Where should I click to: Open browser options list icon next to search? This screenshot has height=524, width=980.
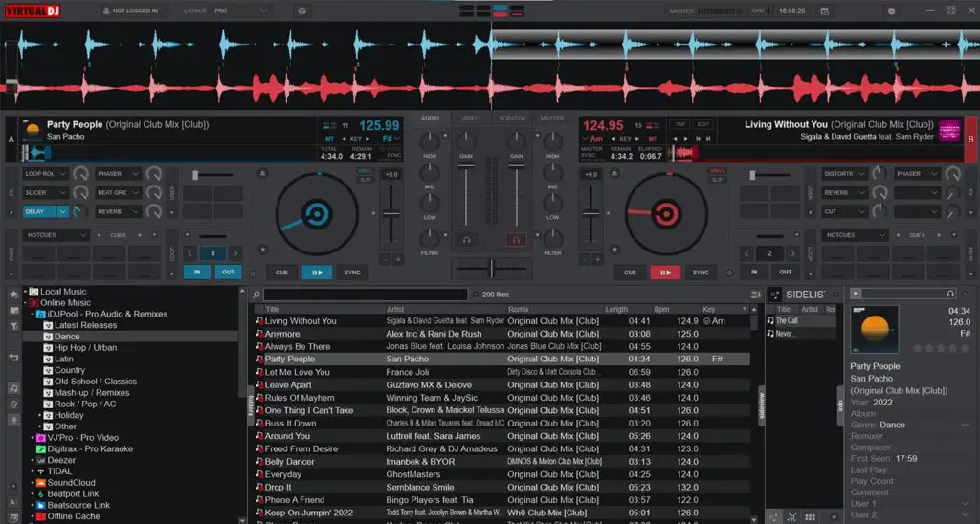[x=756, y=295]
